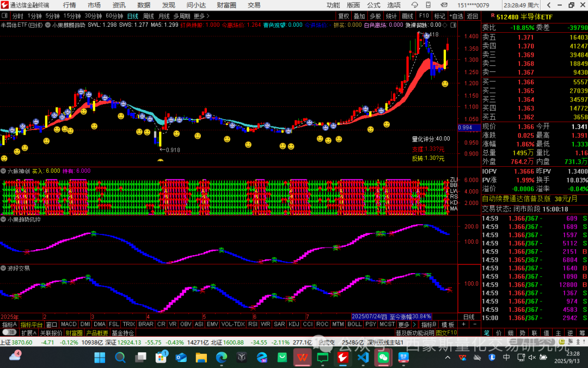Open File Explorer from taskbar
The image size is (588, 368).
coord(201,357)
